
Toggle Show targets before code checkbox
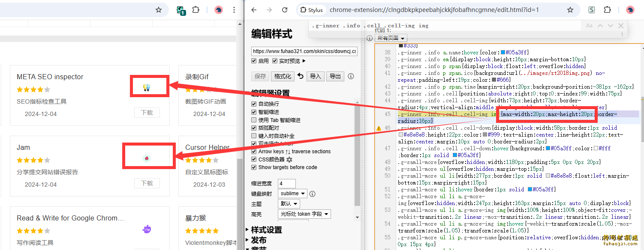tap(254, 167)
